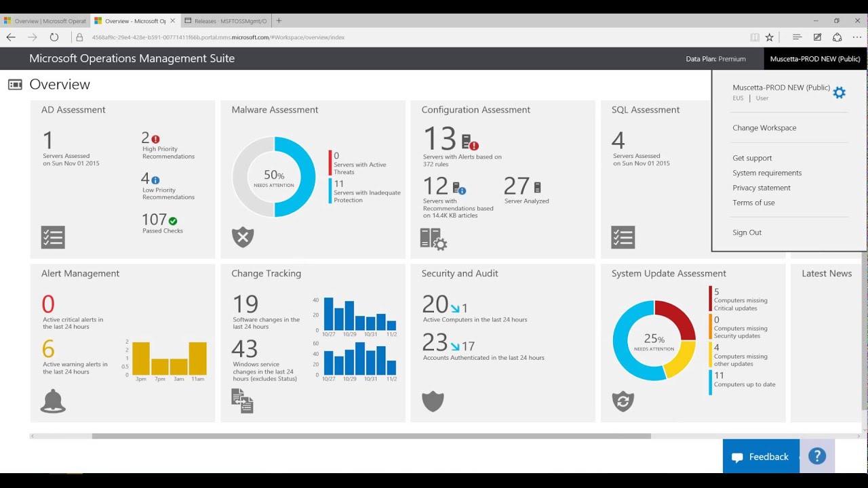Click the Alert Management bell icon
This screenshot has height=488, width=868.
click(x=53, y=401)
